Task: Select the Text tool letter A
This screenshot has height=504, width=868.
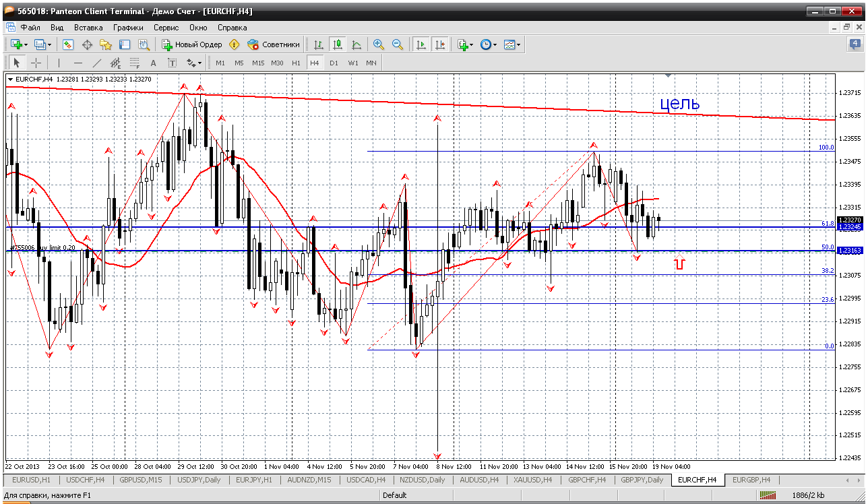Action: click(153, 63)
